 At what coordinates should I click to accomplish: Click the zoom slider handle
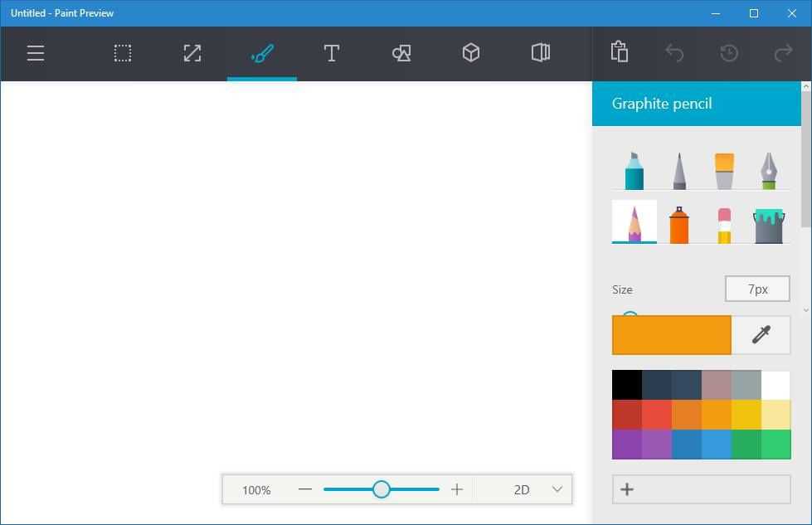382,489
